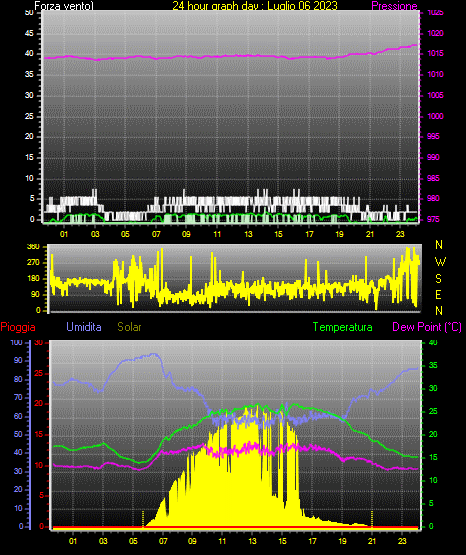Click the Forza vento legend label
The width and height of the screenshot is (466, 555).
(64, 6)
